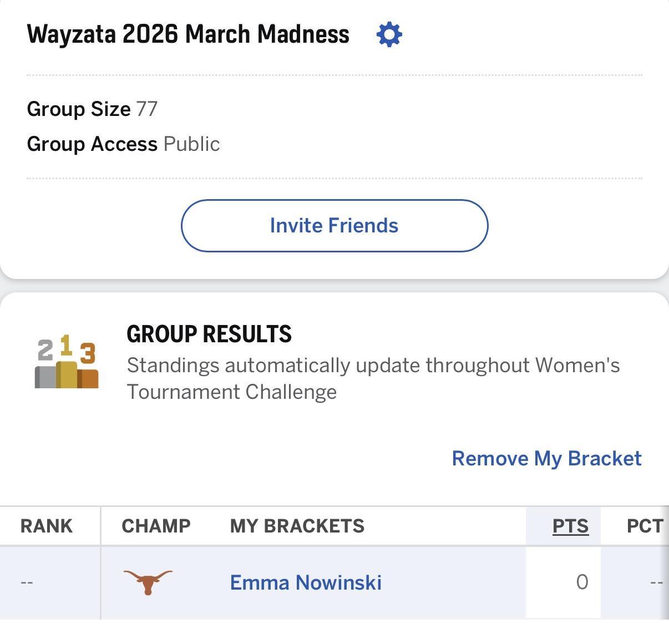669x644 pixels.
Task: Open Emma Nowinski bracket
Action: tap(306, 582)
